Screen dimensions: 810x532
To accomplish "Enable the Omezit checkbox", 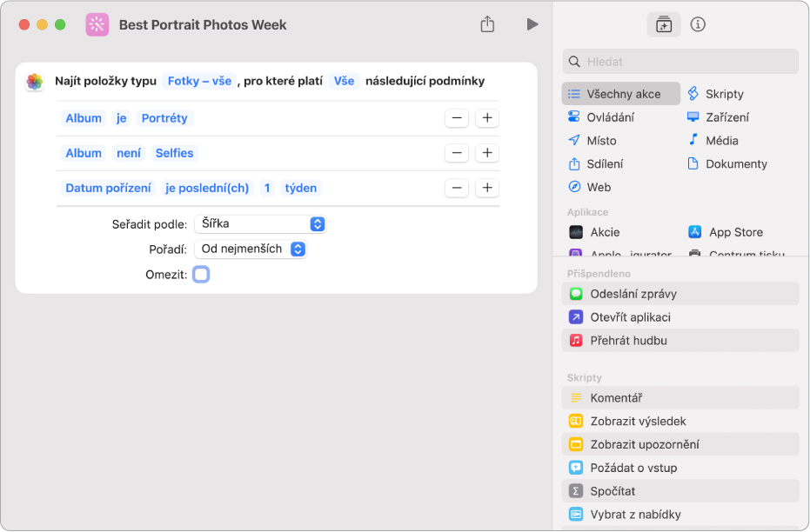I will tap(201, 275).
